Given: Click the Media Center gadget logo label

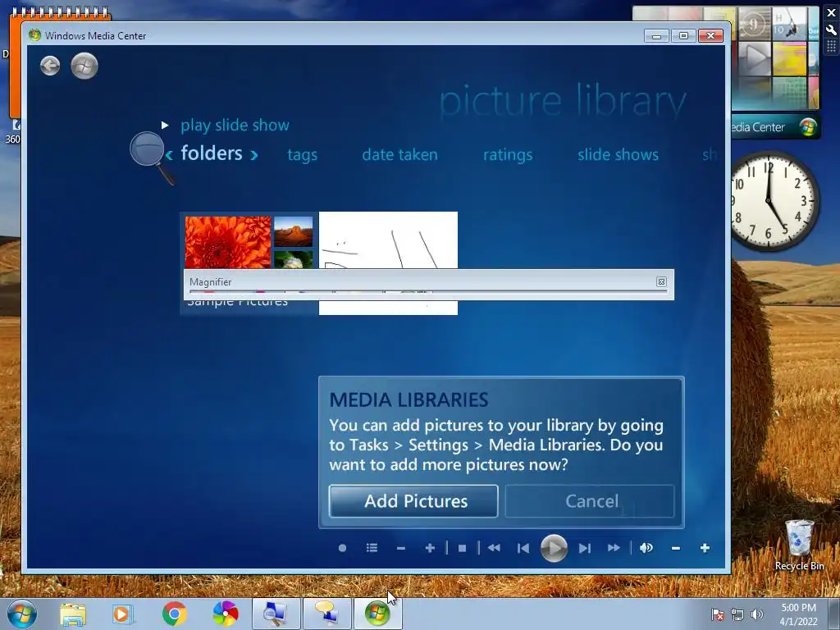Looking at the screenshot, I should coord(774,127).
